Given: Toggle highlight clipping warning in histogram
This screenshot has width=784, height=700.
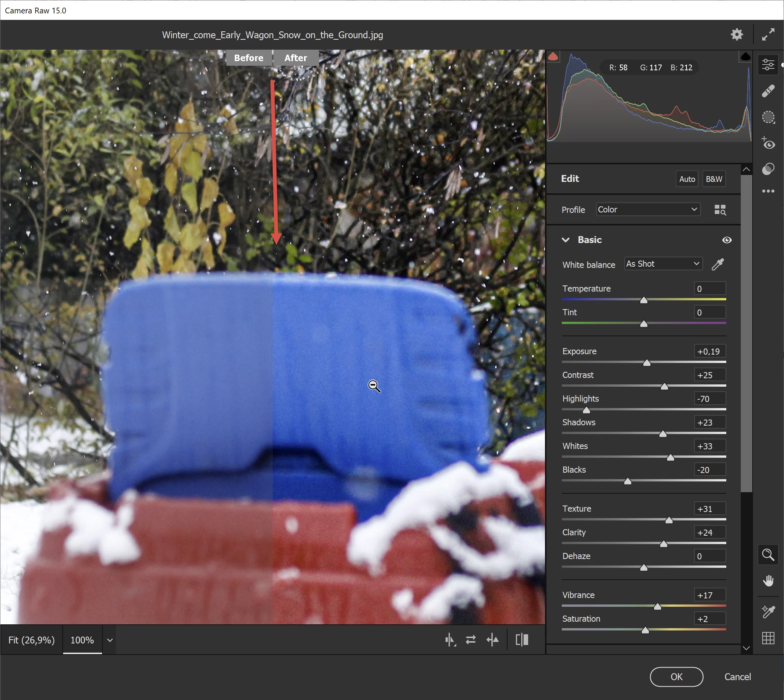Looking at the screenshot, I should (x=745, y=57).
